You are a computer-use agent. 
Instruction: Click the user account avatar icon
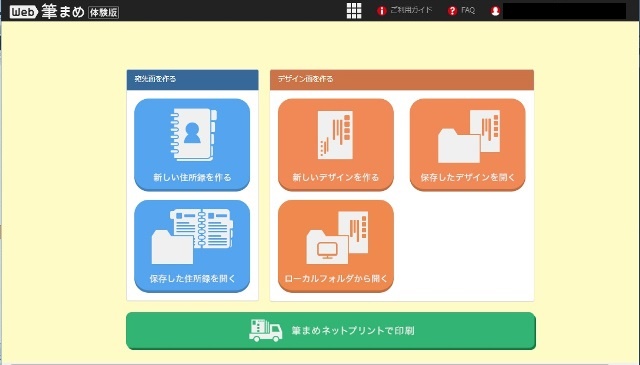tap(496, 11)
